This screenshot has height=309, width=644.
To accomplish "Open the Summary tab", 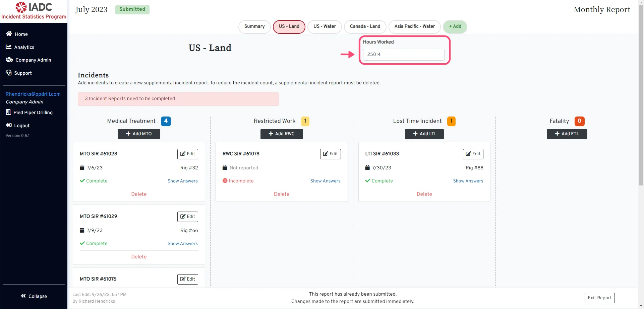I will coord(254,26).
